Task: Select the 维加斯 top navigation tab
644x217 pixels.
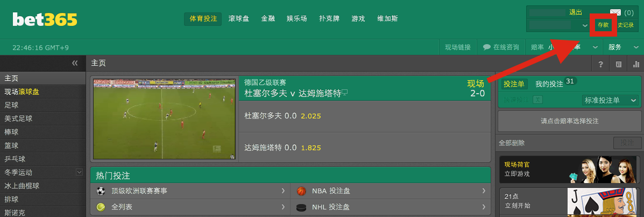Action: pyautogui.click(x=388, y=19)
